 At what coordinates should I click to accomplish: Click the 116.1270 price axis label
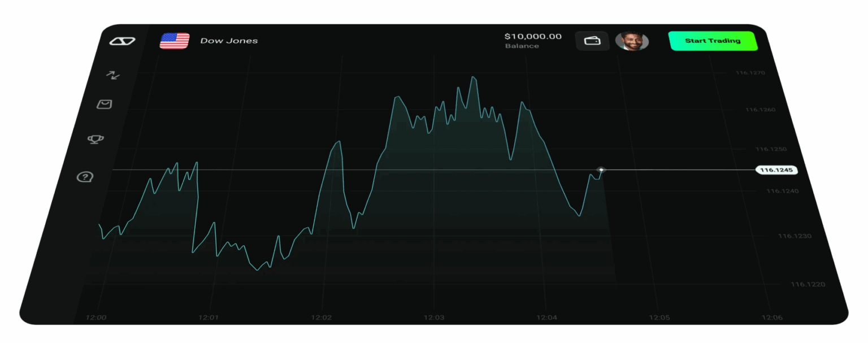point(750,72)
